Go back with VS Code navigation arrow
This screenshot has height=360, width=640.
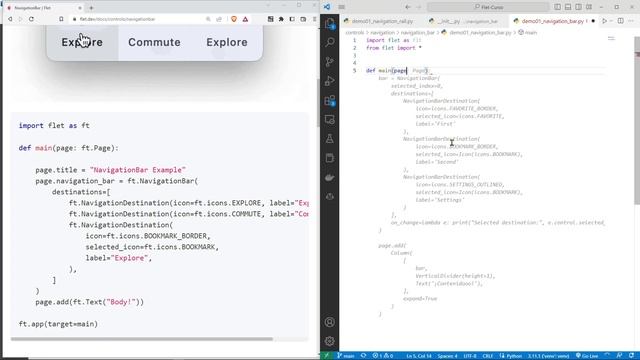[408, 7]
